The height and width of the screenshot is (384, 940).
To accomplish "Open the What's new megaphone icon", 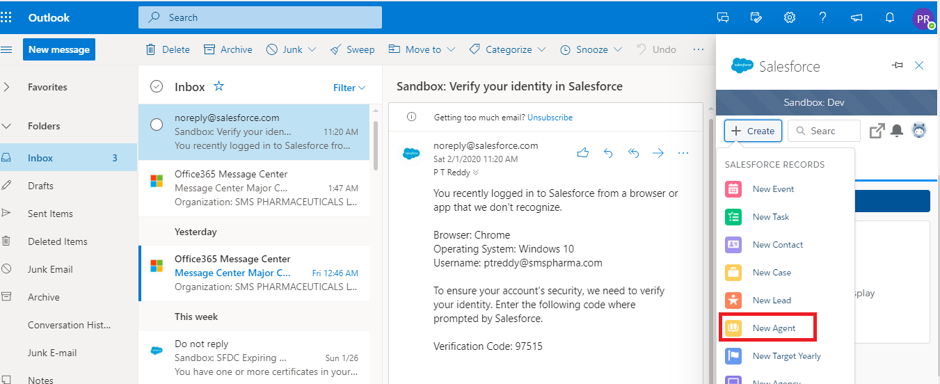I will coord(856,18).
